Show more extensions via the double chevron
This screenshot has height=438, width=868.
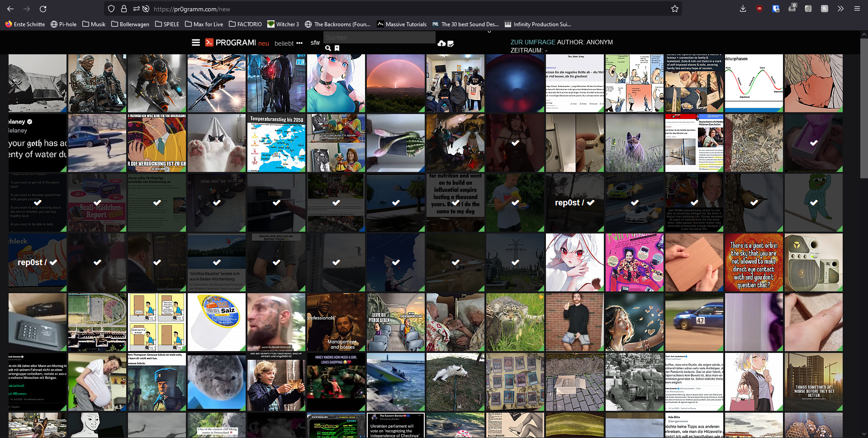[x=840, y=9]
